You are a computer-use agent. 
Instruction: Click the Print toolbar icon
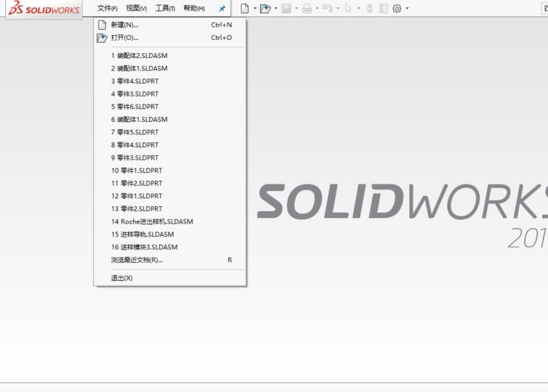click(x=307, y=9)
